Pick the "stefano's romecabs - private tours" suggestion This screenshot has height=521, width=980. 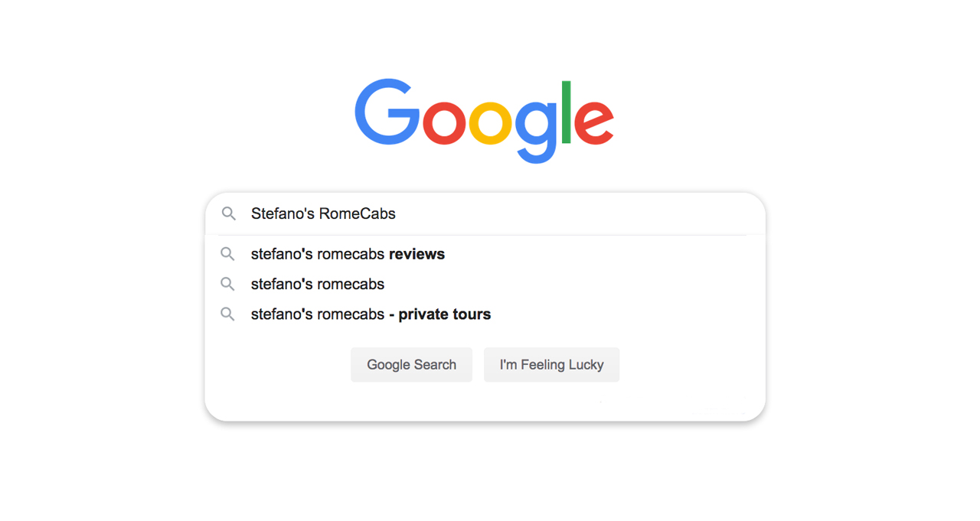pyautogui.click(x=485, y=314)
